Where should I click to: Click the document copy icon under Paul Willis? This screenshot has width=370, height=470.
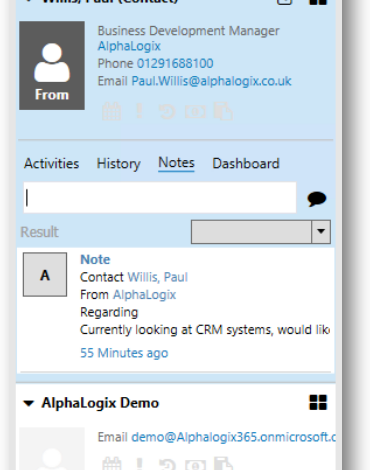(x=223, y=111)
